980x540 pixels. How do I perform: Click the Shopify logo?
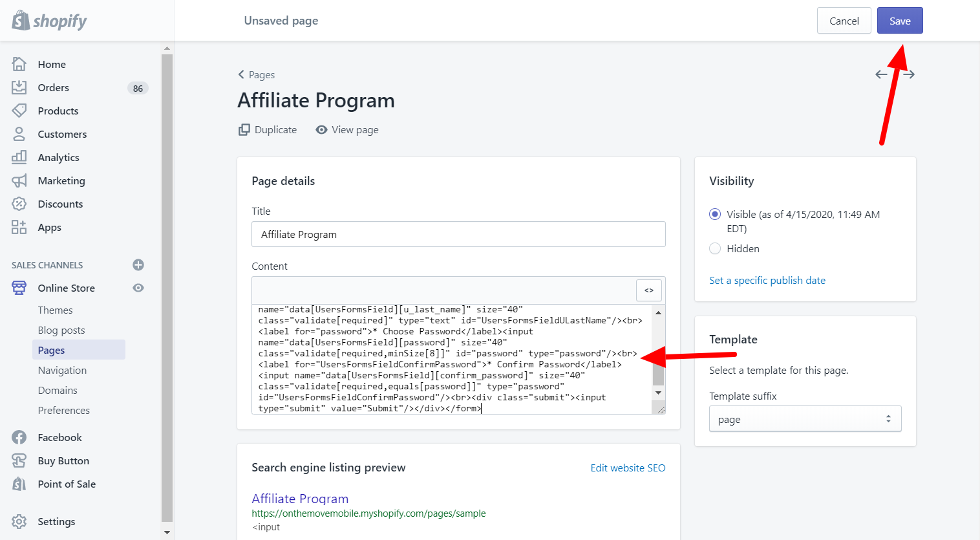point(49,21)
